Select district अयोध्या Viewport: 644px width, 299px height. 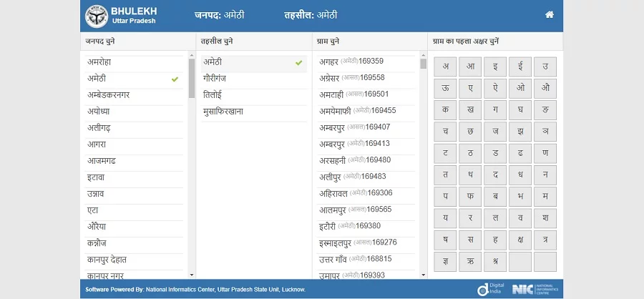(x=134, y=112)
